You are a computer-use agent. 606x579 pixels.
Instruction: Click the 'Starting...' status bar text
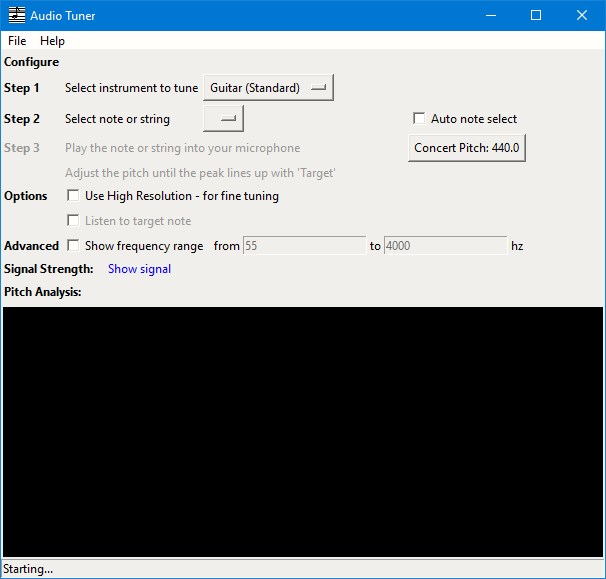[28, 569]
